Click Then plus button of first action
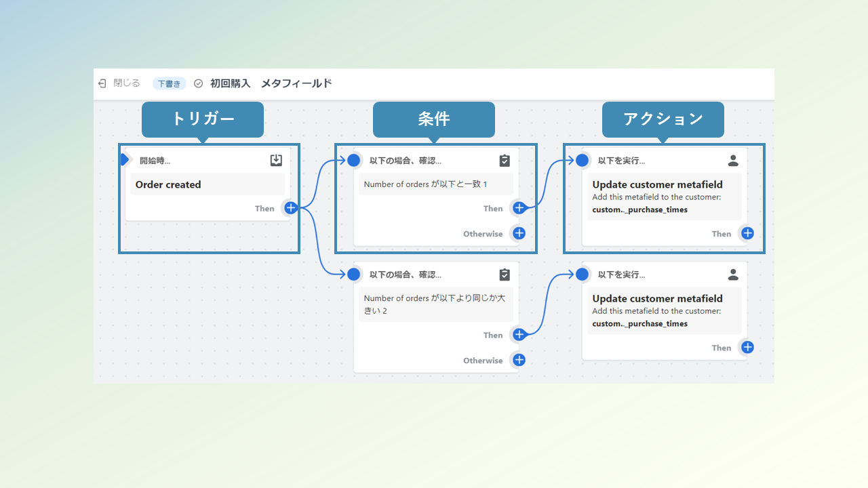Image resolution: width=868 pixels, height=488 pixels. (747, 234)
